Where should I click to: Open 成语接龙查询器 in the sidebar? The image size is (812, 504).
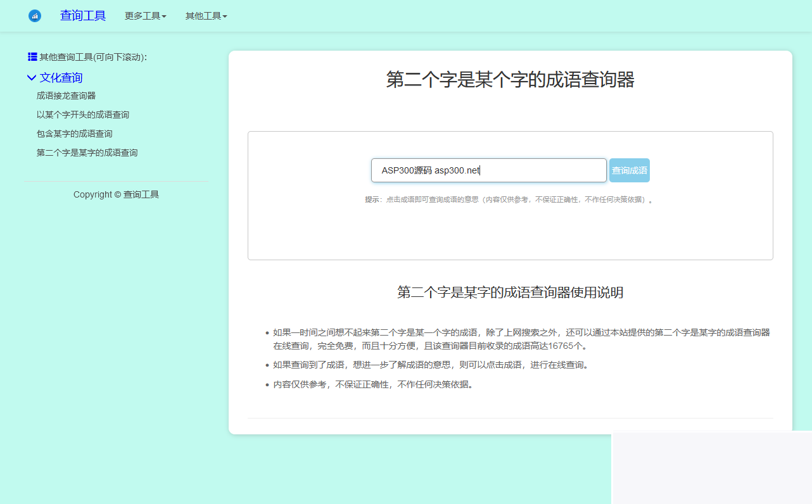click(x=66, y=95)
